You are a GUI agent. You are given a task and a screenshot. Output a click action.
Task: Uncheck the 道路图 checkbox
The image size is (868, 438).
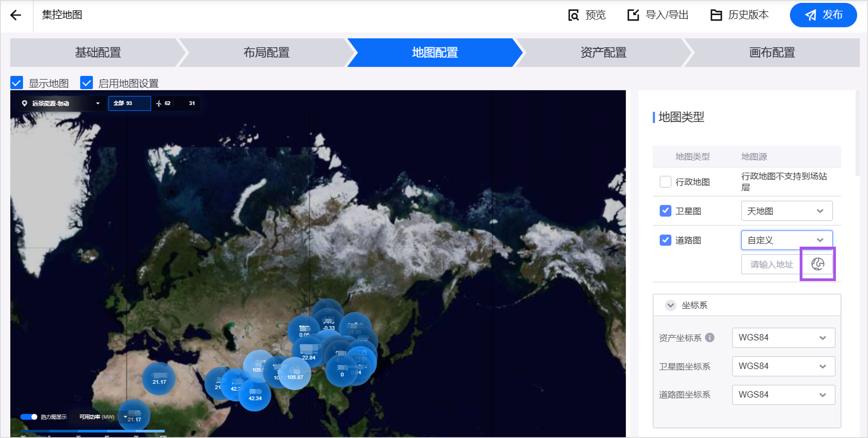pos(665,240)
